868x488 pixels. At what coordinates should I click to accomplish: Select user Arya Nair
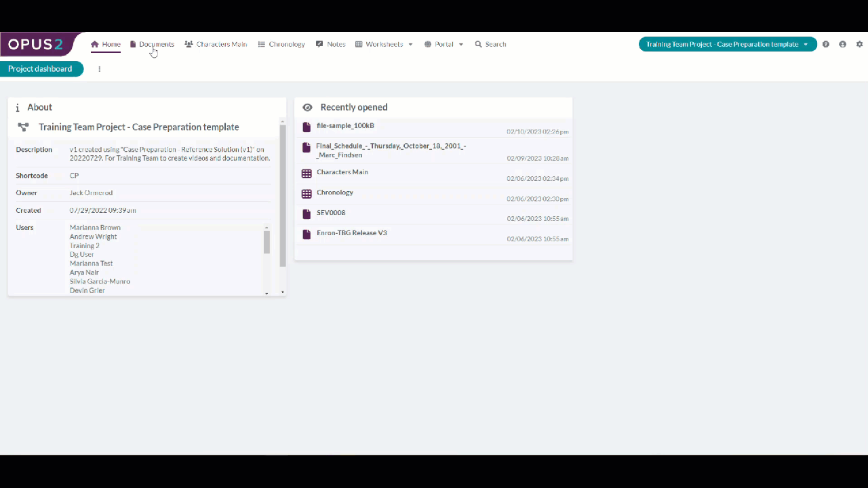[84, 272]
